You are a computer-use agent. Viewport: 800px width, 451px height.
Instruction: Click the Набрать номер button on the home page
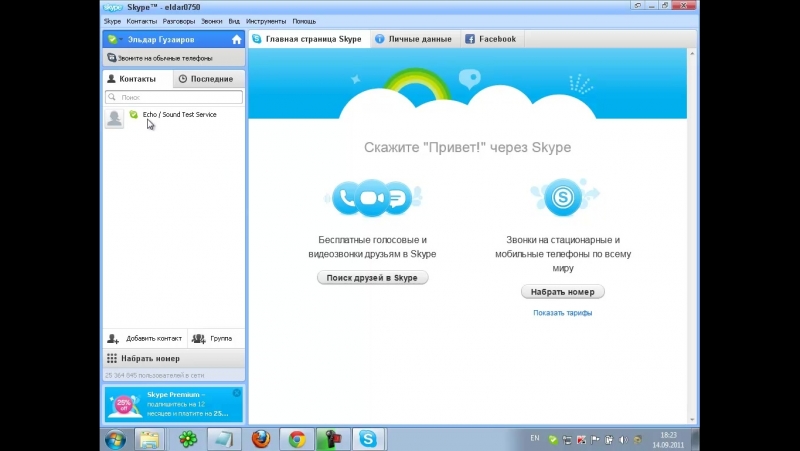[563, 292]
